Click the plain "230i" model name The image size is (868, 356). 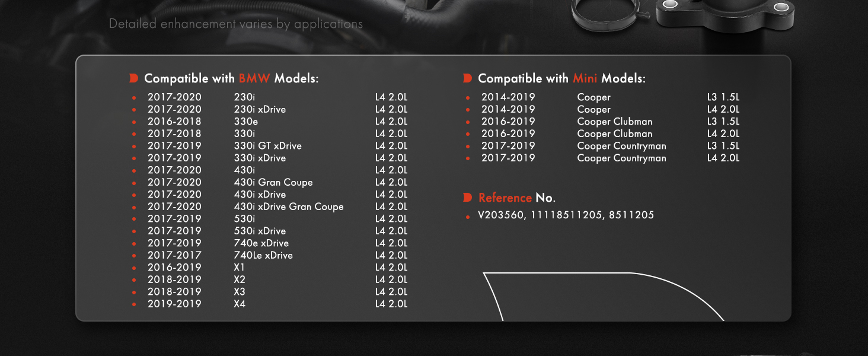(245, 97)
